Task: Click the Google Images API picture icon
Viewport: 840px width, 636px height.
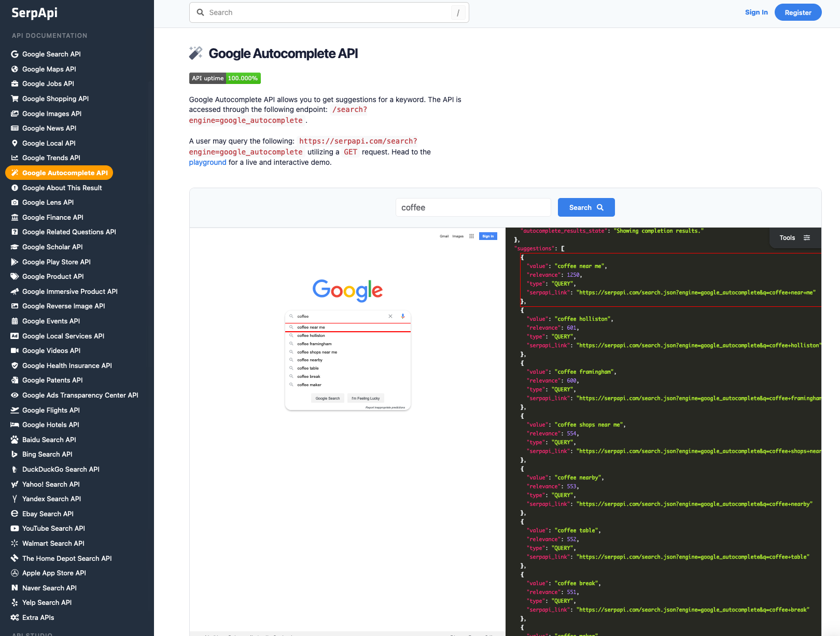Action: (x=15, y=114)
